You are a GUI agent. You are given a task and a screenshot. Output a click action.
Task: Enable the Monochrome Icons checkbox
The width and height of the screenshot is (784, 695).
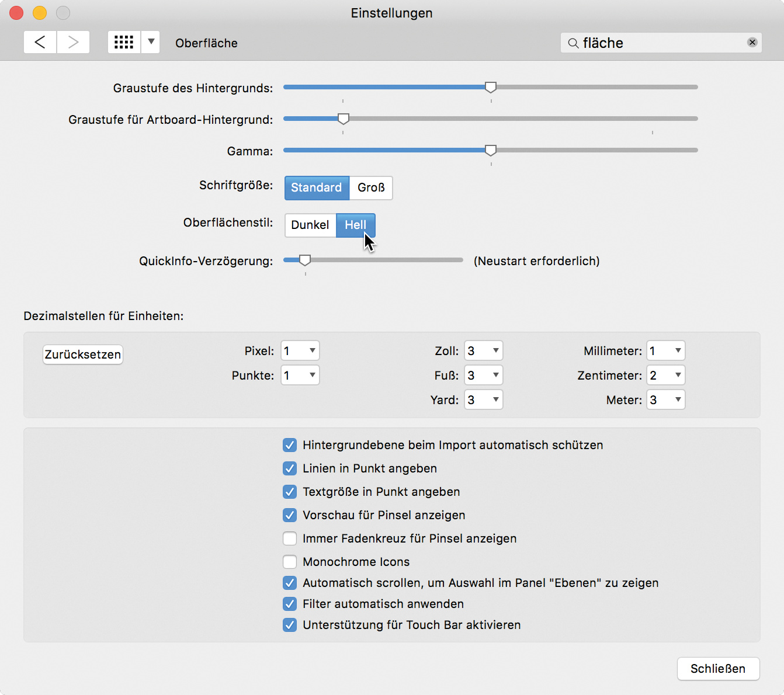pos(290,562)
